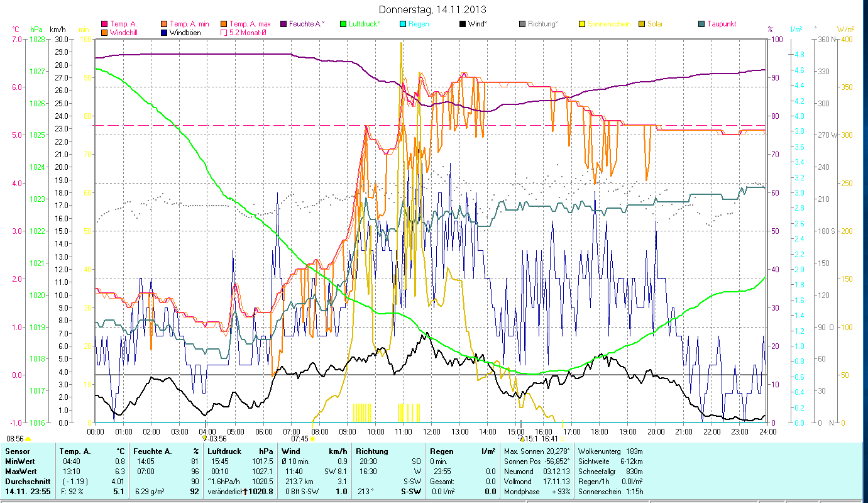Click the black Wind* legend swatch
The width and height of the screenshot is (868, 503).
tap(462, 24)
